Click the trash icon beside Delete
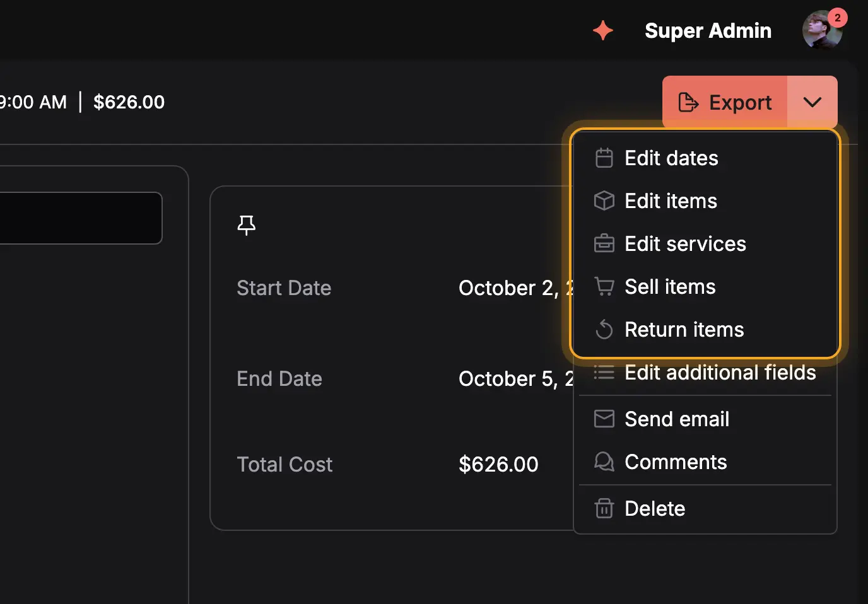 (x=604, y=509)
